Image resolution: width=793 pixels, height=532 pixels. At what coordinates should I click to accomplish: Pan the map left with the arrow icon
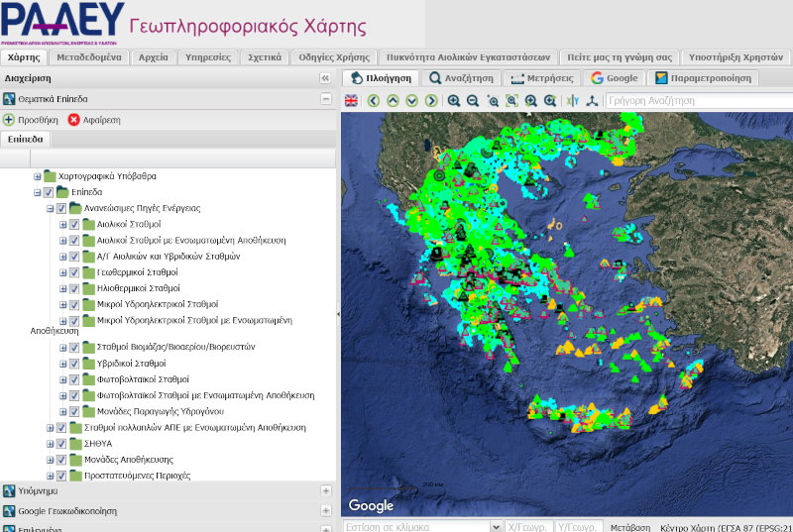point(374,100)
